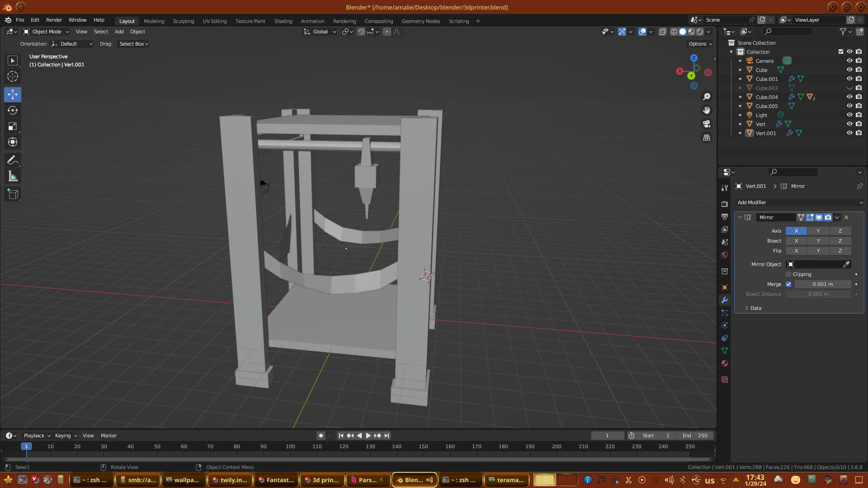
Task: Select the 3D Cursor tool
Action: pos(13,76)
